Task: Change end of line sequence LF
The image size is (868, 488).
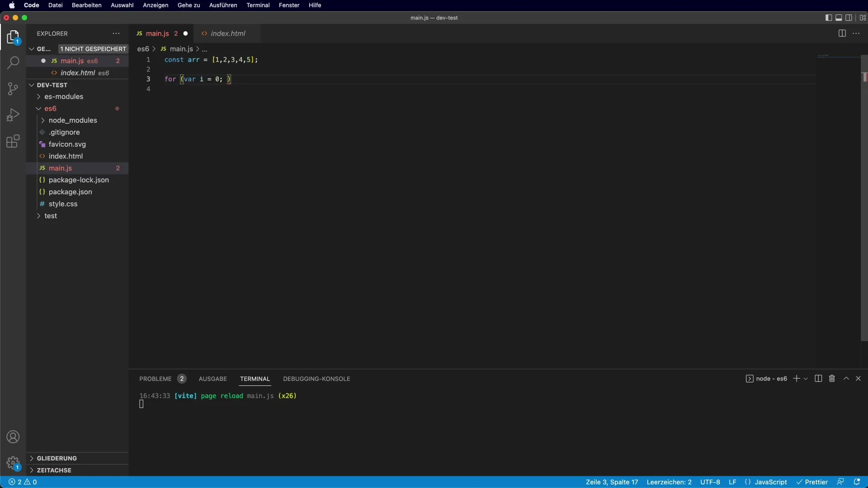Action: (732, 482)
